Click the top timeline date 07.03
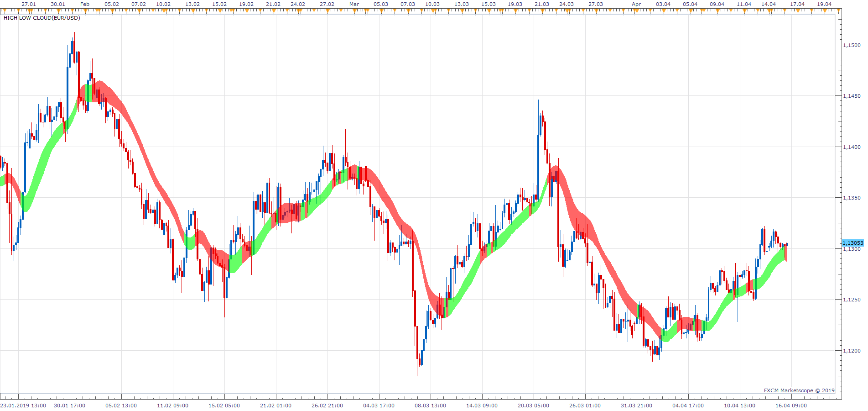 (408, 4)
